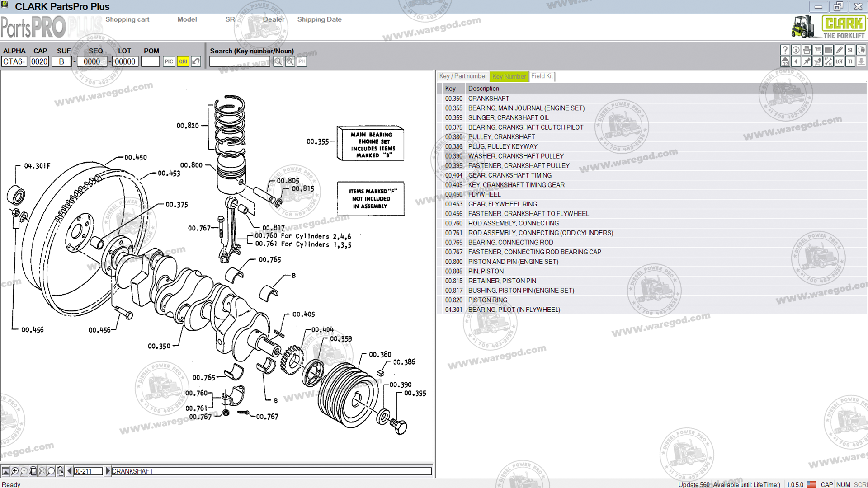
Task: Open the Help question mark icon
Action: click(785, 50)
